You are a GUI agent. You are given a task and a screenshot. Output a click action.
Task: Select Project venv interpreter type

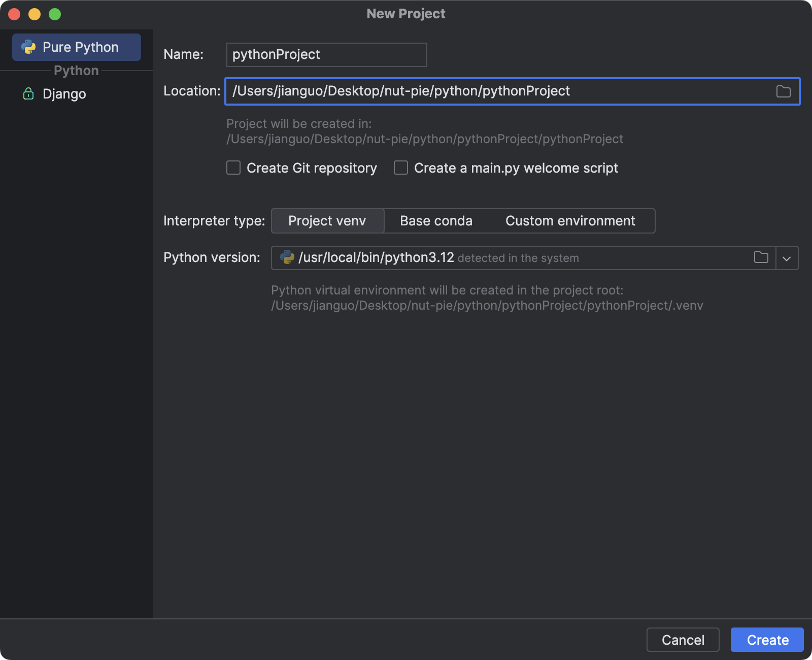point(327,221)
